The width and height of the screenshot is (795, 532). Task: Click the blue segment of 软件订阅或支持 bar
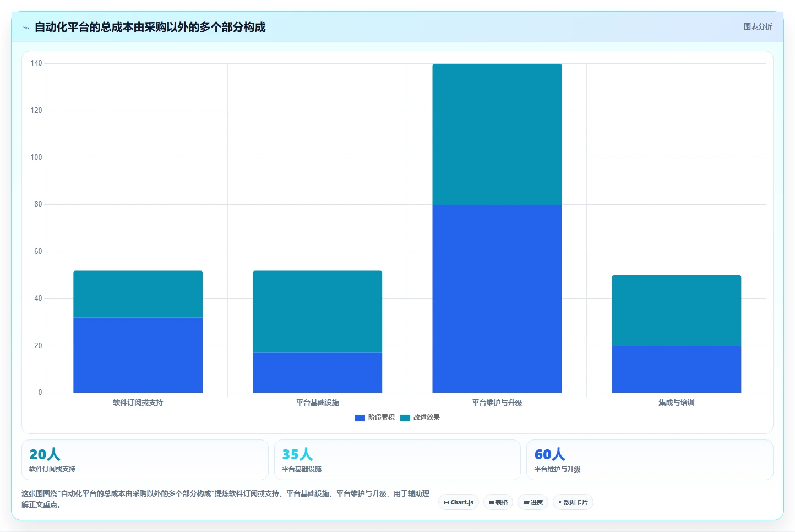click(138, 355)
